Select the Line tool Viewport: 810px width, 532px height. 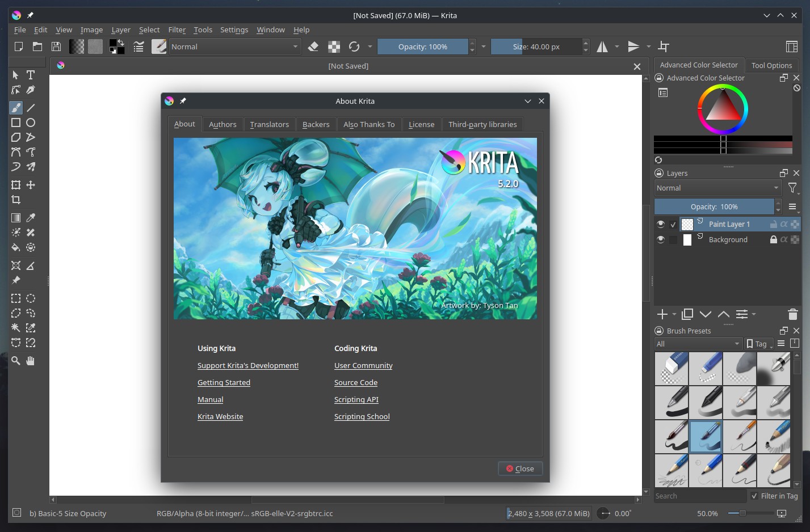point(31,108)
